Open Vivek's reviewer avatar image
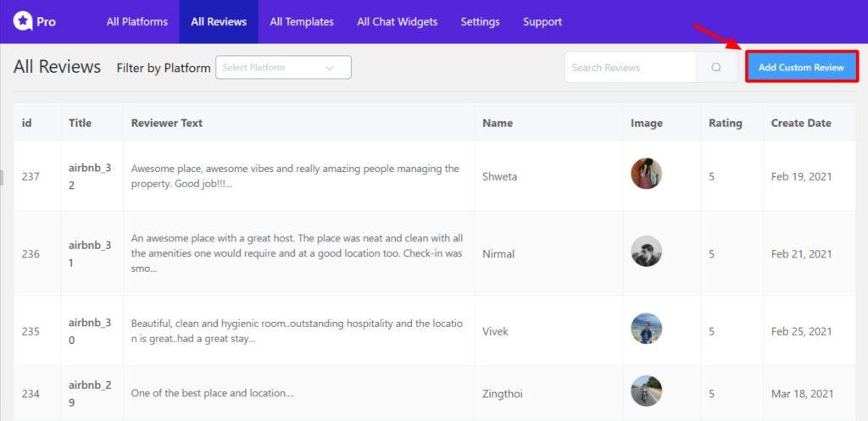The image size is (868, 421). (646, 329)
